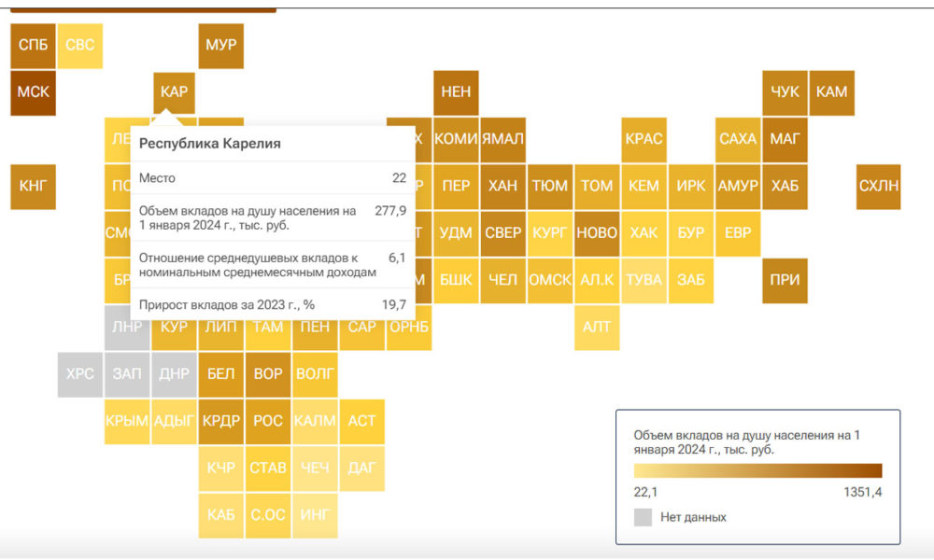Viewport: 934px width, 560px height.
Task: Select the gray ХРС tile
Action: 80,375
